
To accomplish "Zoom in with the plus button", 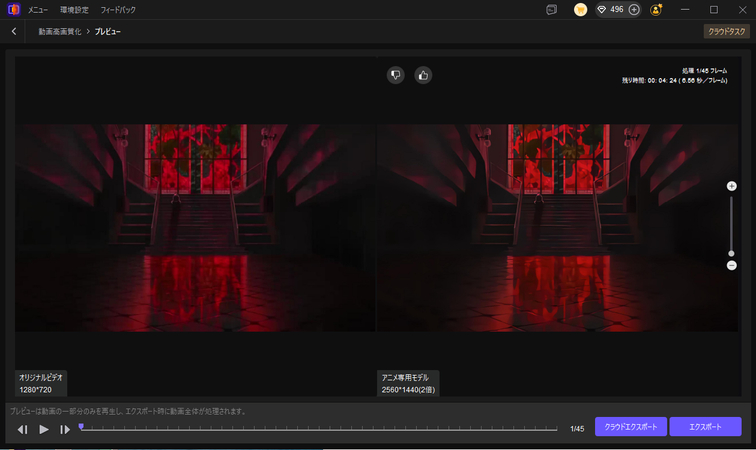I will pyautogui.click(x=731, y=186).
